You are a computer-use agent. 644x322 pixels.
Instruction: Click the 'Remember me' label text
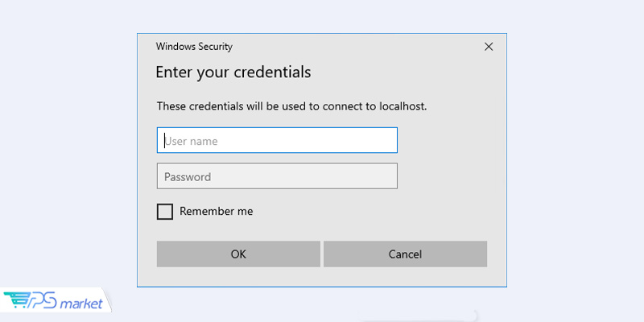pyautogui.click(x=217, y=212)
